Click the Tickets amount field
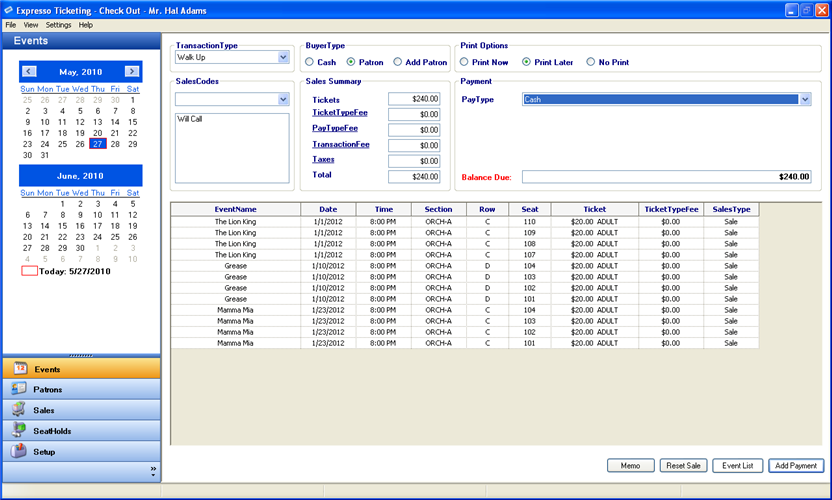 tap(414, 99)
